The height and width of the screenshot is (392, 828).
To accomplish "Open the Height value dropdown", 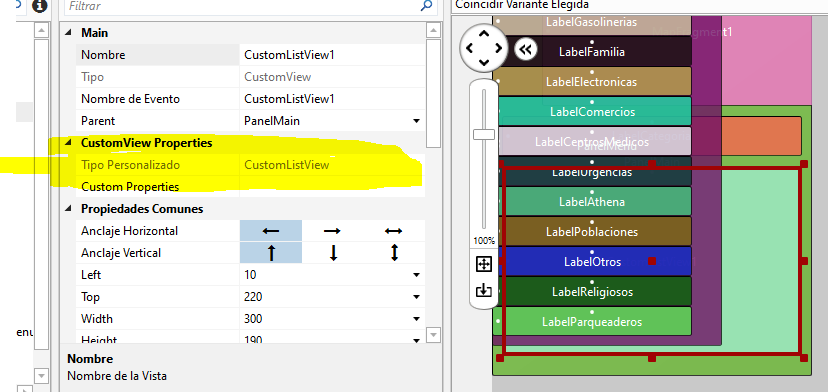I will [x=416, y=340].
